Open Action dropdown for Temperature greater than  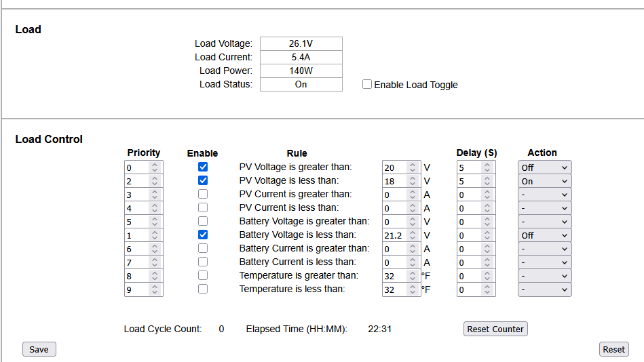click(545, 276)
